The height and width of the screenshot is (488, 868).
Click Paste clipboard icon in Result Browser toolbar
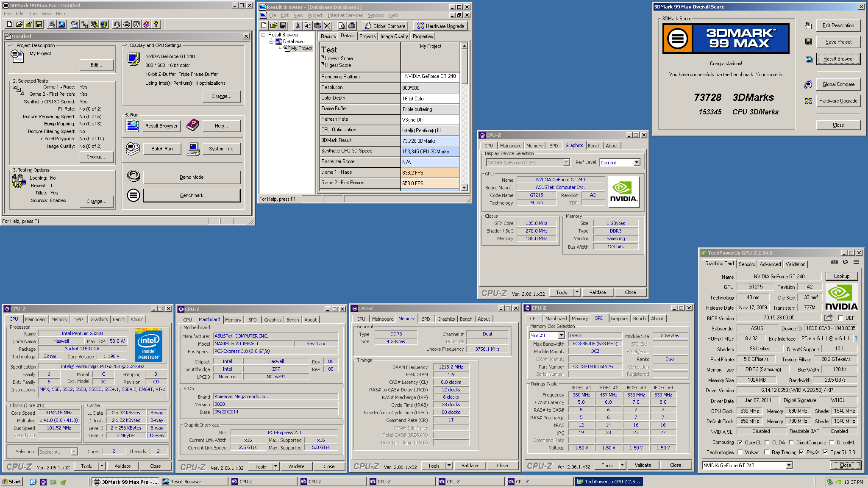317,26
